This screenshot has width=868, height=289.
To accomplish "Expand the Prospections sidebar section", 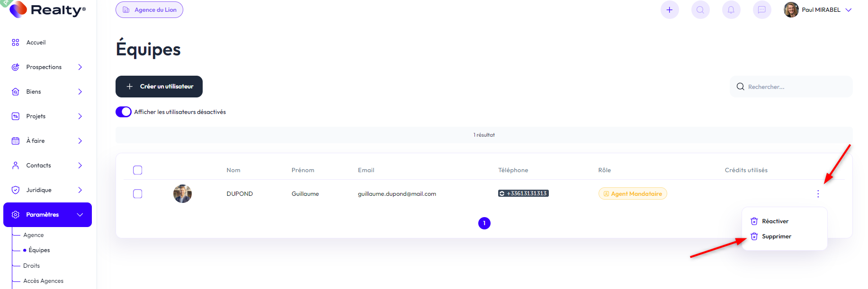I will (x=80, y=67).
